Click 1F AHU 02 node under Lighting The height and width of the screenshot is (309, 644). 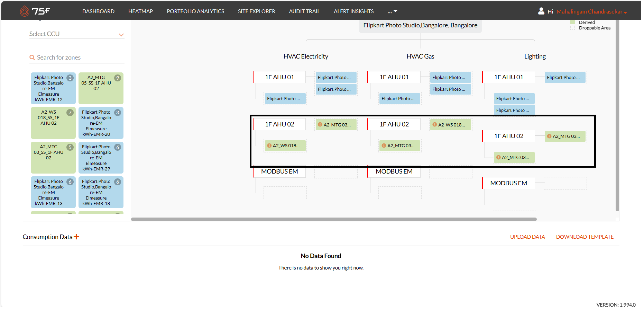click(x=508, y=136)
